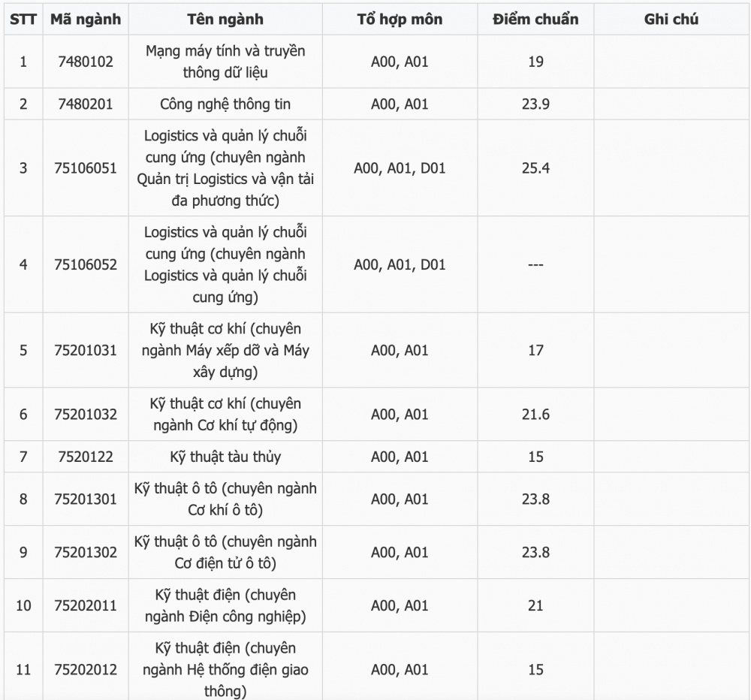Select major code 75201031 cell

[86, 350]
